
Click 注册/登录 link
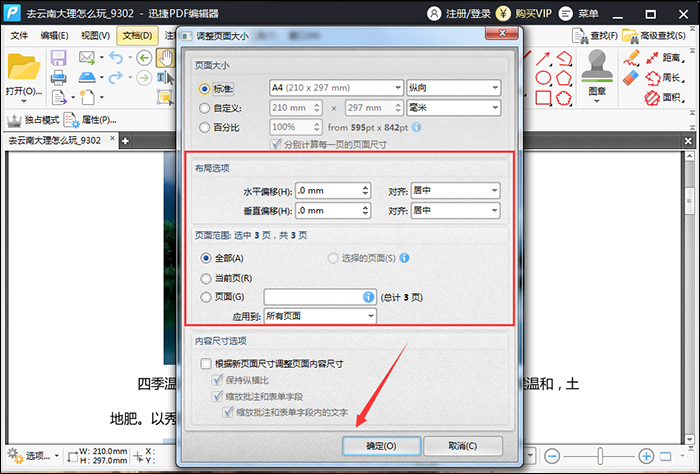click(459, 14)
